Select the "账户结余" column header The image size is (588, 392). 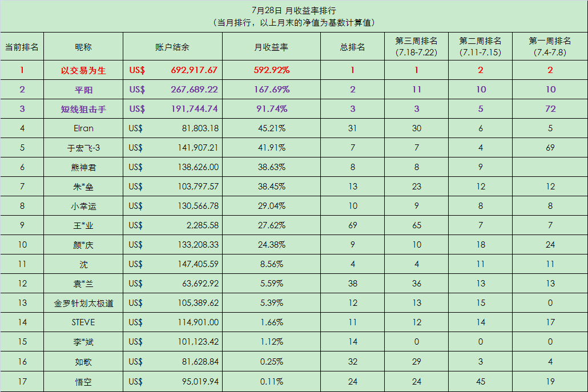point(172,47)
